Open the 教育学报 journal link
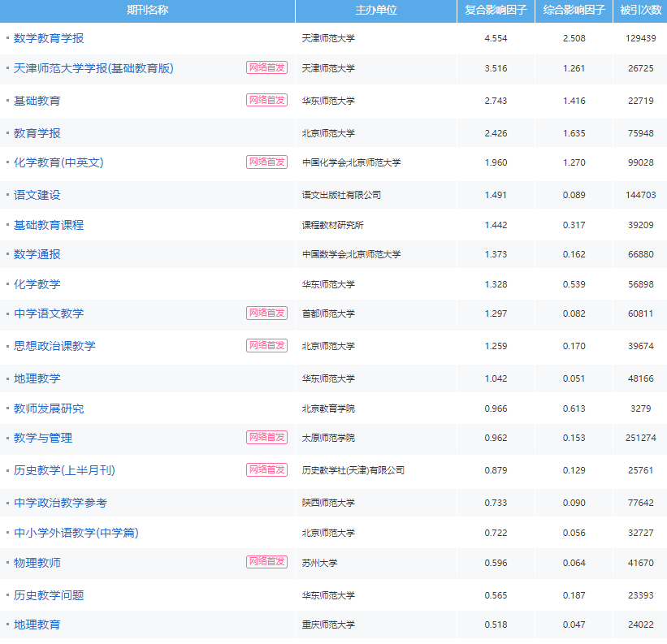The width and height of the screenshot is (667, 644). [x=37, y=133]
